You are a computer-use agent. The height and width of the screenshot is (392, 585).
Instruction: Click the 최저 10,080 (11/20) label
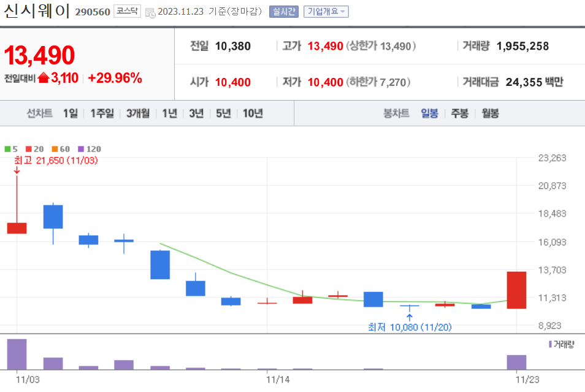[410, 328]
